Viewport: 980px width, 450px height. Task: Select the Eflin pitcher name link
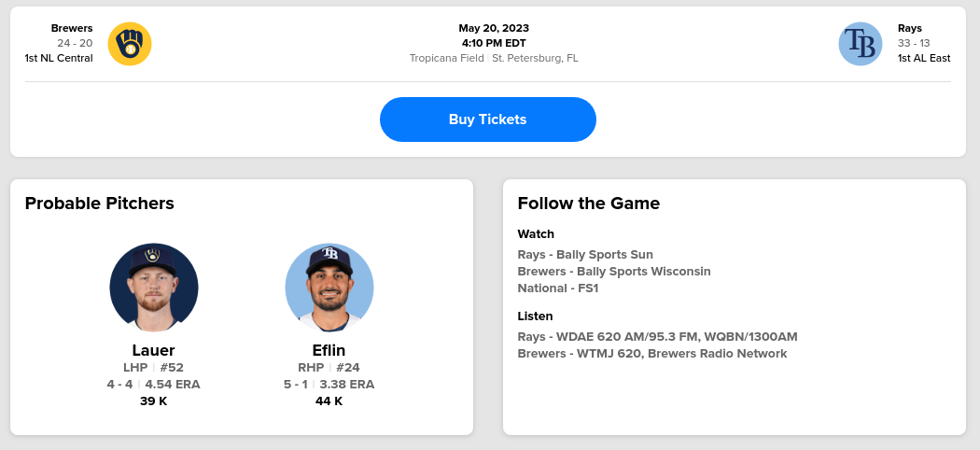click(329, 350)
